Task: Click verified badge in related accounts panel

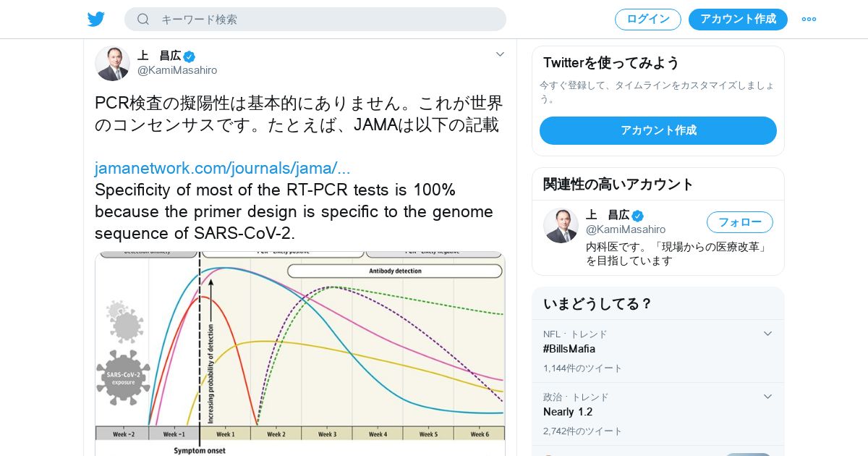Action: (x=637, y=216)
